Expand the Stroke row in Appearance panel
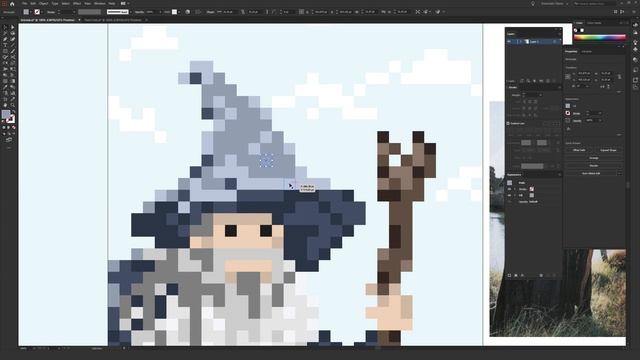The height and width of the screenshot is (360, 640). pos(514,189)
